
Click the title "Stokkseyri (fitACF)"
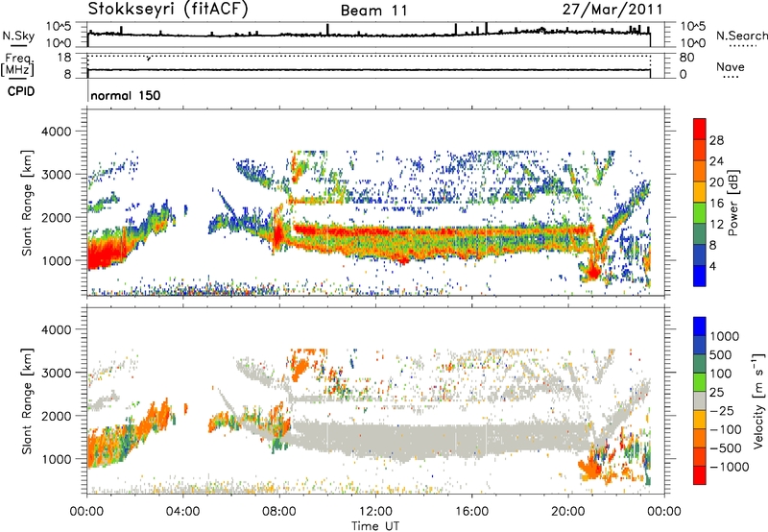[168, 9]
